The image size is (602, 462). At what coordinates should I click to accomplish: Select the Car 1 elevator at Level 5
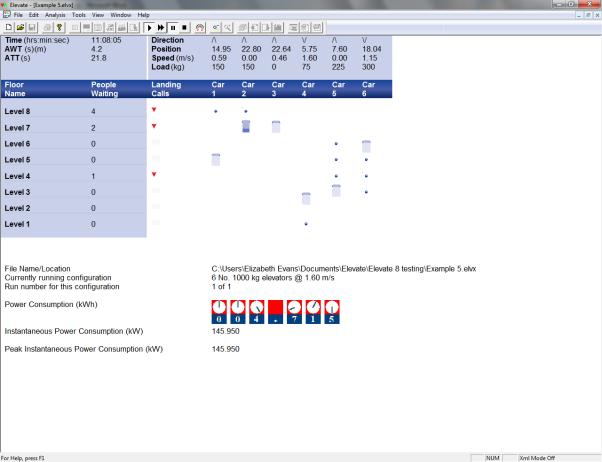[x=216, y=159]
